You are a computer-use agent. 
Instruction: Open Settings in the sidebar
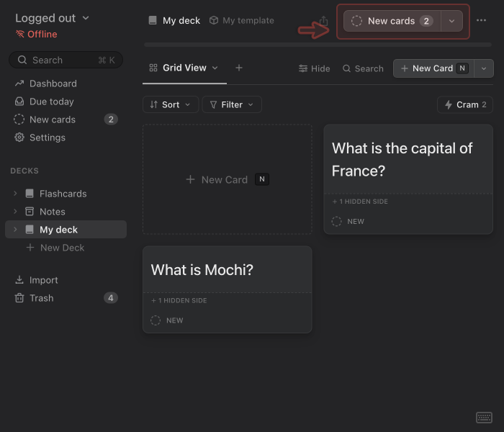pos(47,138)
